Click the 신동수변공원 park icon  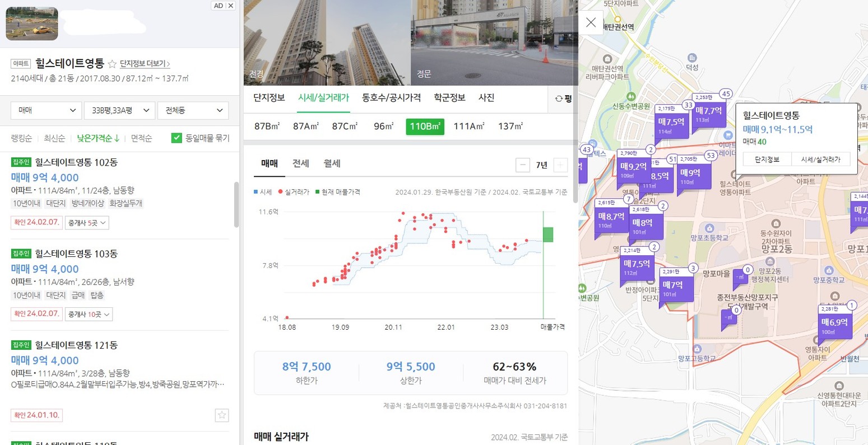click(x=631, y=96)
